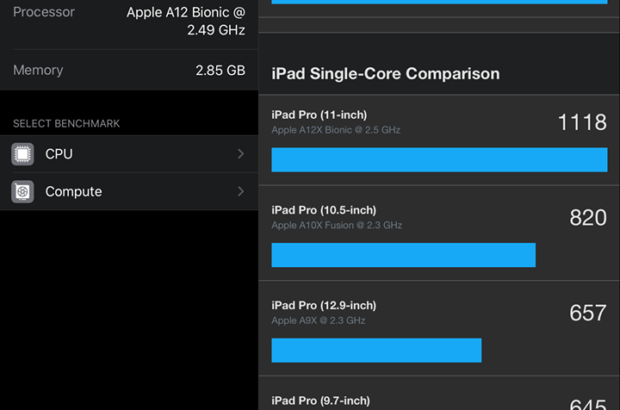Expand the Compute benchmark chevron
The width and height of the screenshot is (620, 410).
point(241,191)
